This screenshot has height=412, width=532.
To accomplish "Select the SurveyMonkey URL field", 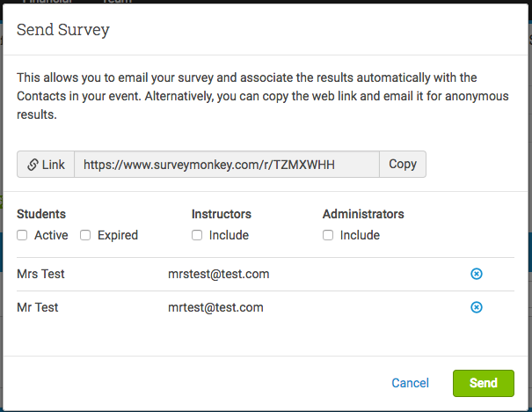I will pos(227,165).
